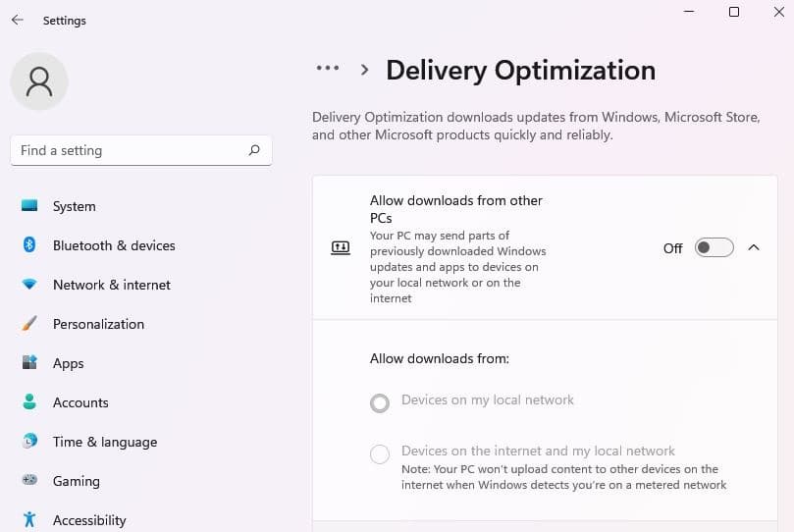Click the Accessibility figure icon in sidebar
794x532 pixels.
tap(29, 520)
